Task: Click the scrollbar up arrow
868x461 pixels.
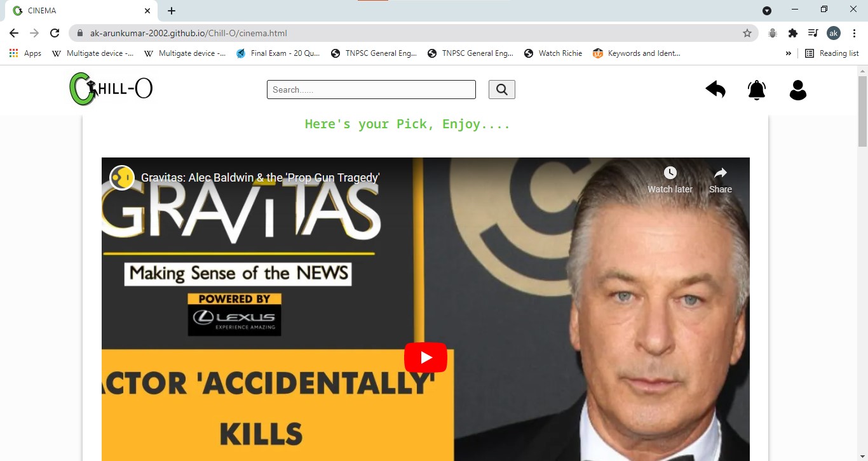Action: [862, 70]
